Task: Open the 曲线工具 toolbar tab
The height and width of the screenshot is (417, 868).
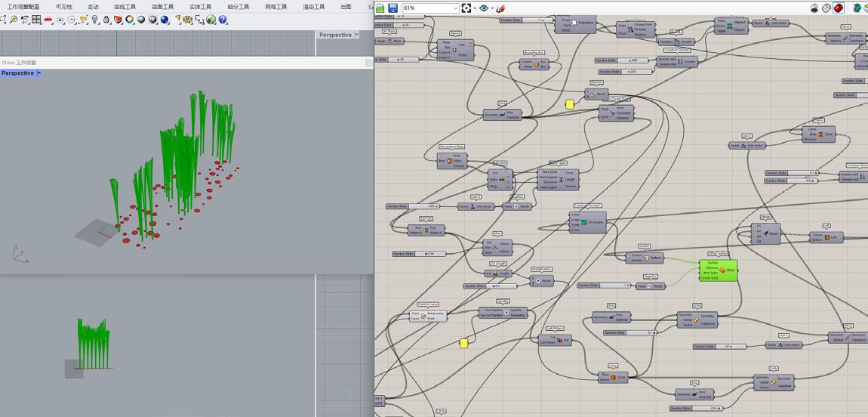Action: click(x=125, y=7)
